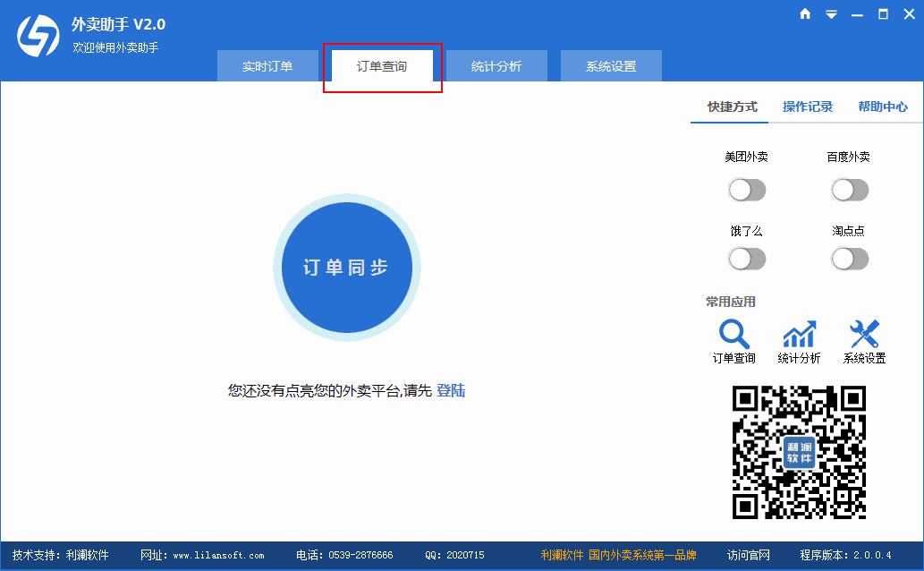Toggle the 饿了么 platform on
The width and height of the screenshot is (924, 571).
pyautogui.click(x=747, y=258)
